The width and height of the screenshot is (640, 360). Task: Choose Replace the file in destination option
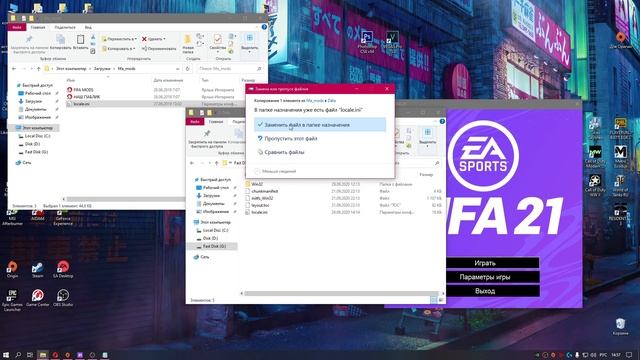[x=320, y=125]
